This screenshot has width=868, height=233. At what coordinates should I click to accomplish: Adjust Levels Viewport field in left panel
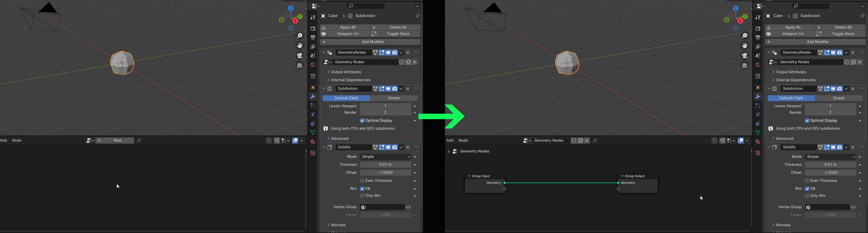pos(386,106)
